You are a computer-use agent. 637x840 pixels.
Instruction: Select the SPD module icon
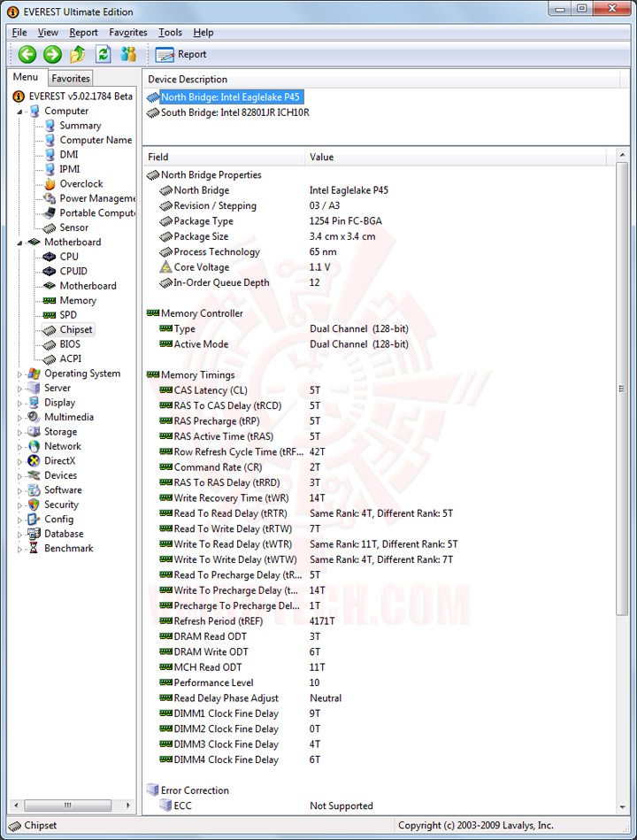coord(50,315)
